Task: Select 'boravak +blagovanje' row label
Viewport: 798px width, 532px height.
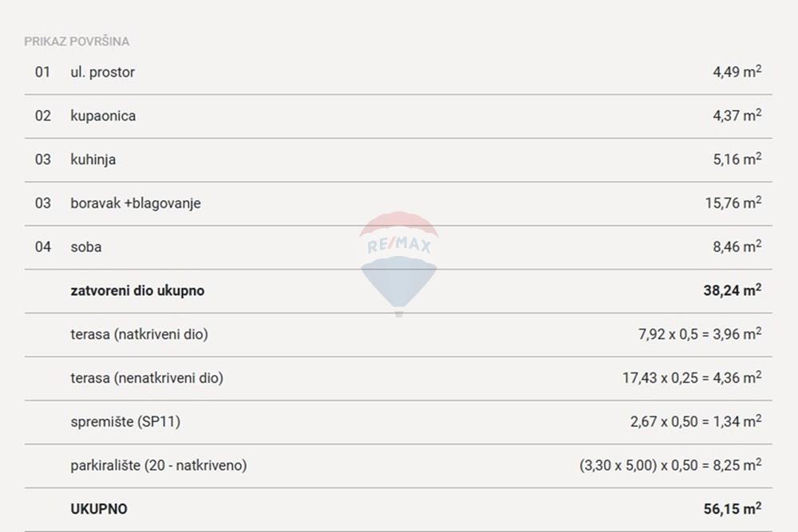Action: [136, 203]
